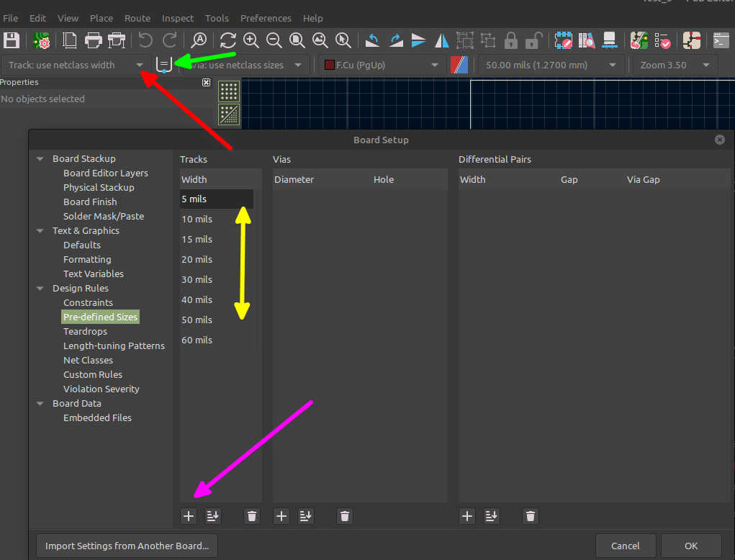
Task: Open the Route menu
Action: point(137,18)
